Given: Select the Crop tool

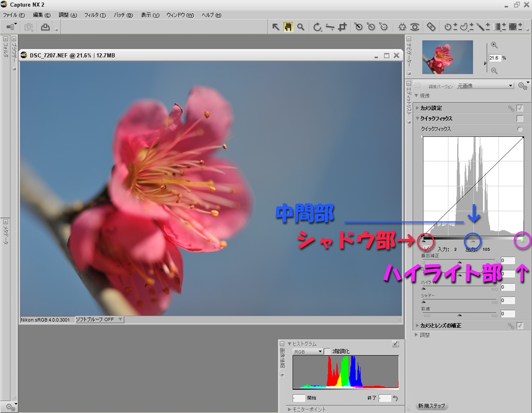Looking at the screenshot, I should pos(342,27).
